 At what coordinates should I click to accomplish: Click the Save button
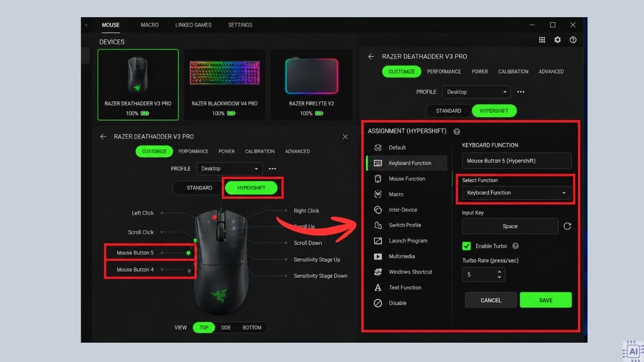546,300
